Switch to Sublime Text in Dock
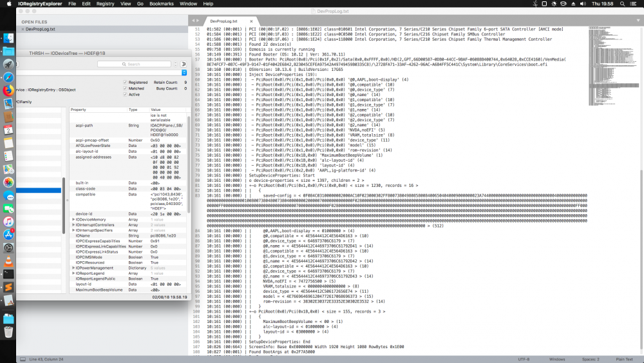This screenshot has width=644, height=363. tap(8, 288)
